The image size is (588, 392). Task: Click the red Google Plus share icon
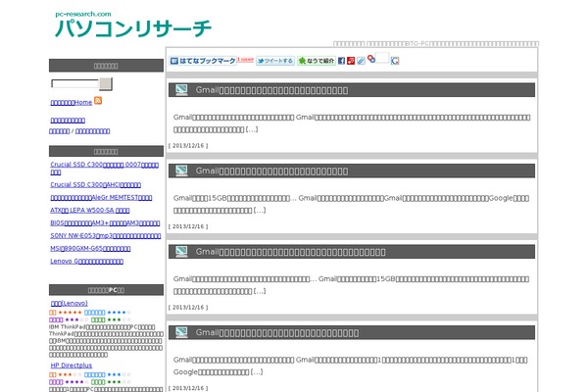(x=351, y=61)
